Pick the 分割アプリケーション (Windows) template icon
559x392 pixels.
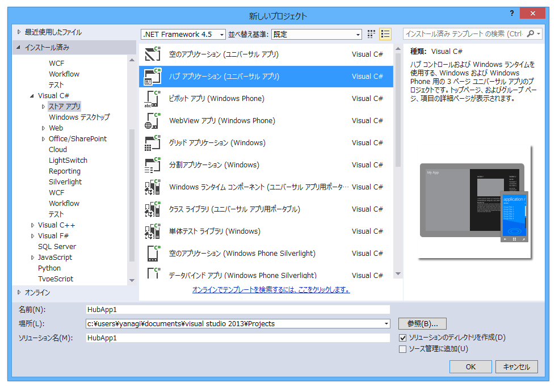[153, 165]
